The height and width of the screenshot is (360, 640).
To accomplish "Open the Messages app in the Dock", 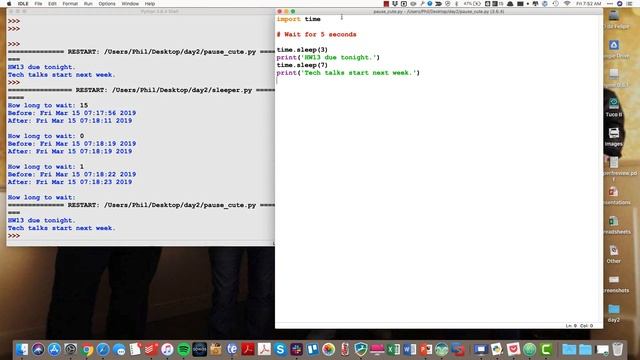I will pyautogui.click(x=119, y=349).
